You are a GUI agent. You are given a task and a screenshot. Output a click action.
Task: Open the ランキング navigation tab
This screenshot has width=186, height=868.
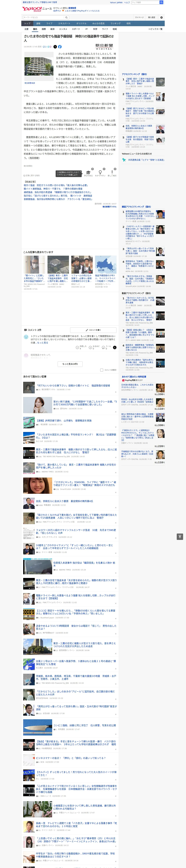pos(115,24)
